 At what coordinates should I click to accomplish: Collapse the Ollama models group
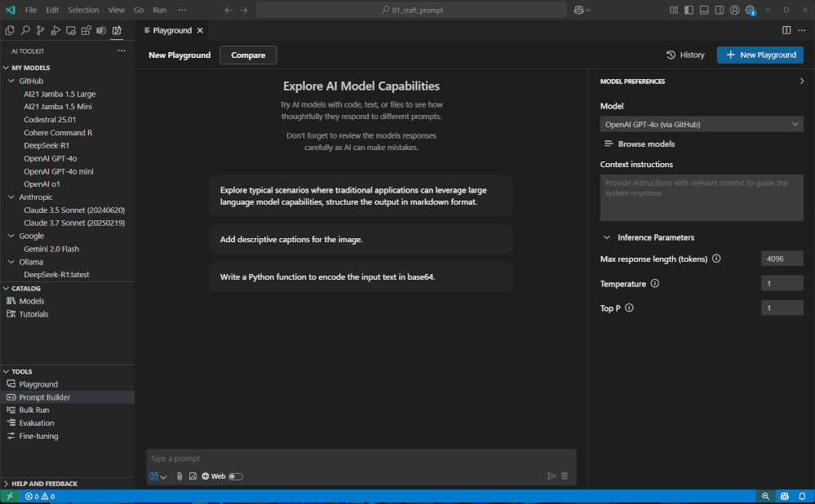pos(11,262)
